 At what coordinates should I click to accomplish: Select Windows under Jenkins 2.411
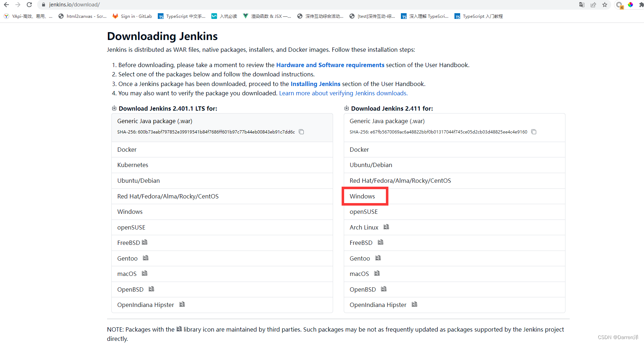tap(454, 196)
